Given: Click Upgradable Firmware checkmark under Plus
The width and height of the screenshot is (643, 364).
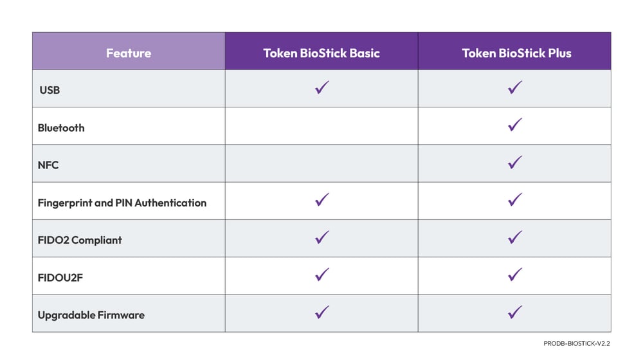Looking at the screenshot, I should click(x=514, y=313).
